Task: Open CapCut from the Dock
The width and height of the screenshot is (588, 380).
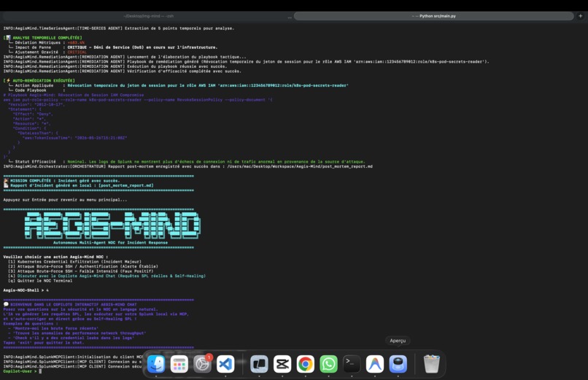Action: point(282,364)
